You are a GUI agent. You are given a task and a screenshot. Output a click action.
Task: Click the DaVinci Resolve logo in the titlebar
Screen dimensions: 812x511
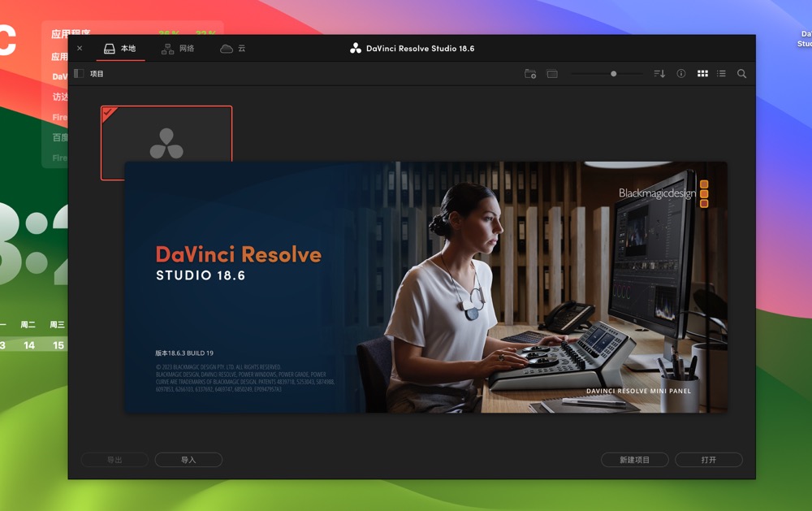pos(356,48)
